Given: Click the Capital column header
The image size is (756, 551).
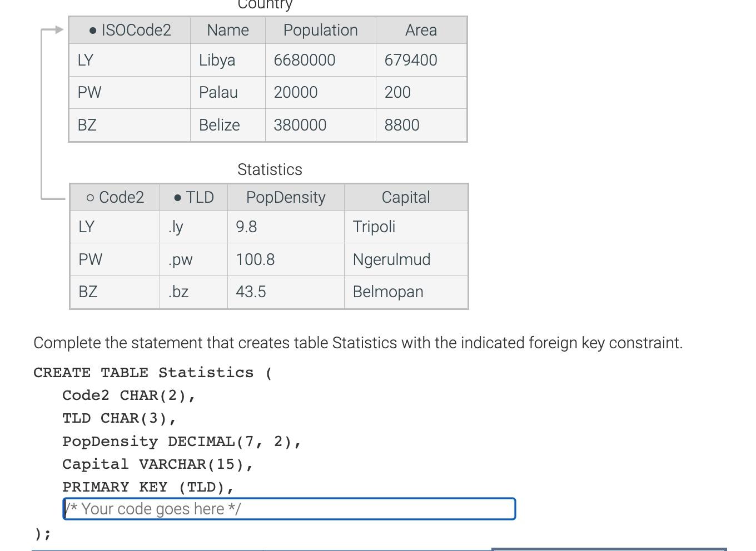Looking at the screenshot, I should click(406, 197).
